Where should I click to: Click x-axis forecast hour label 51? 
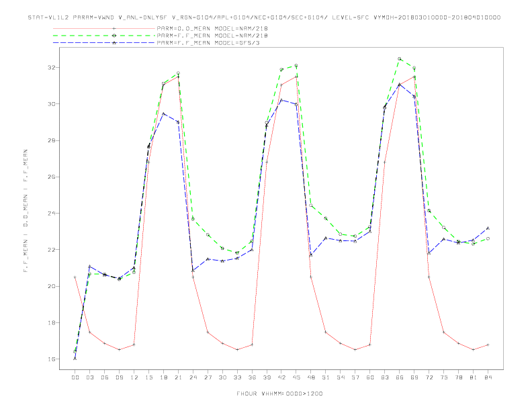(x=326, y=377)
